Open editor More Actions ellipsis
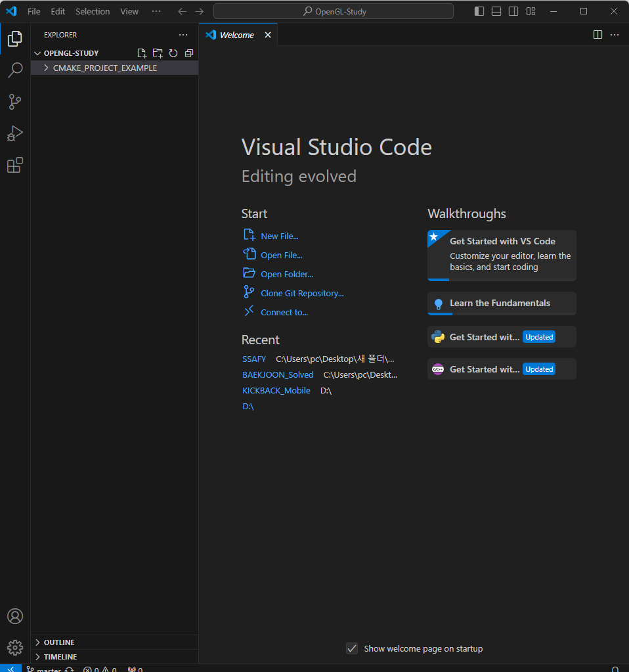 tap(615, 35)
